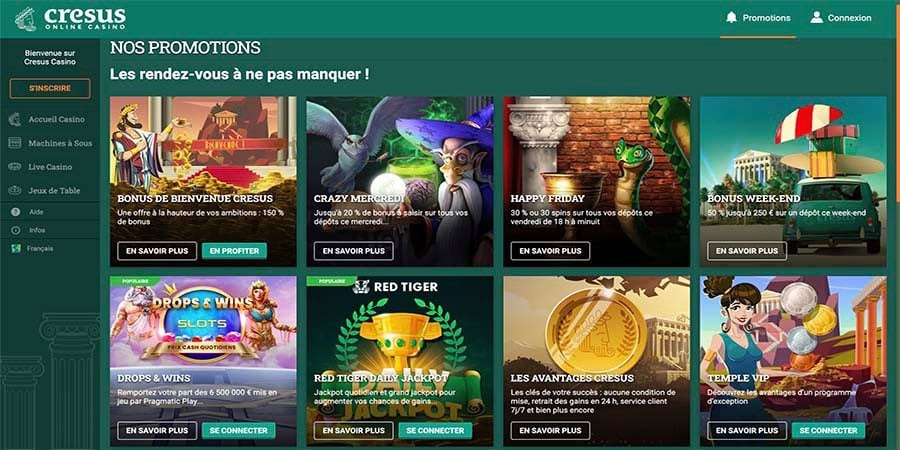Viewport: 900px width, 450px height.
Task: Click SE CONNECTER on Temple VIP card
Action: tap(828, 430)
